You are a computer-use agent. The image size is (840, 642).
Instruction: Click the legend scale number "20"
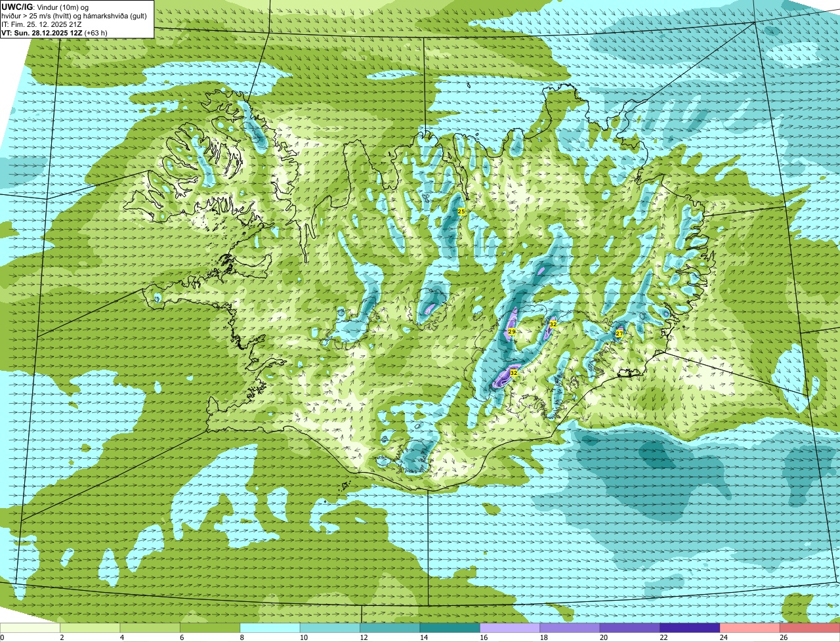point(603,637)
